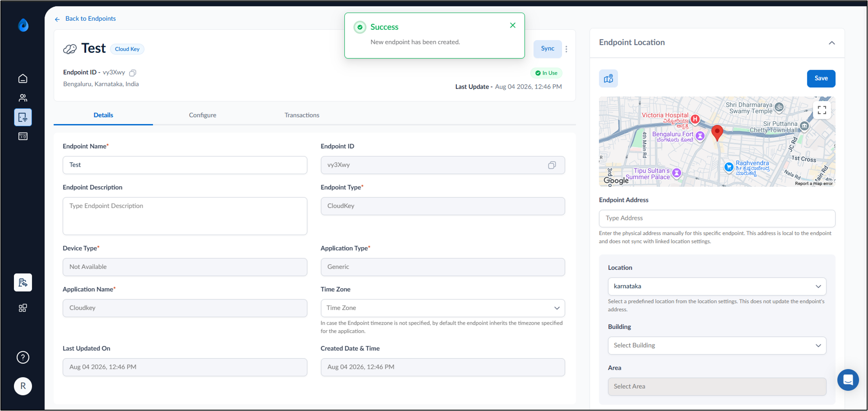Open the Location dropdown showing karnataka
The height and width of the screenshot is (411, 868).
(717, 287)
